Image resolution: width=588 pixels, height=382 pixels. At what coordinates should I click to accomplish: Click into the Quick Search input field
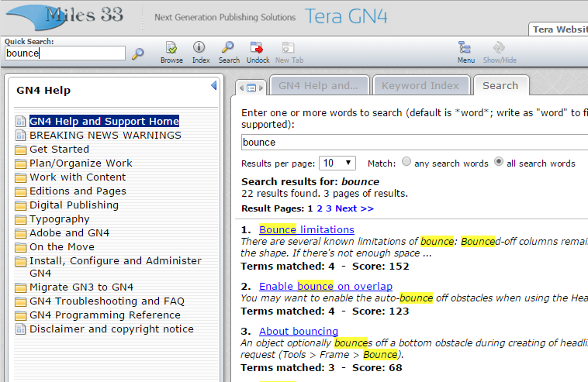click(65, 53)
